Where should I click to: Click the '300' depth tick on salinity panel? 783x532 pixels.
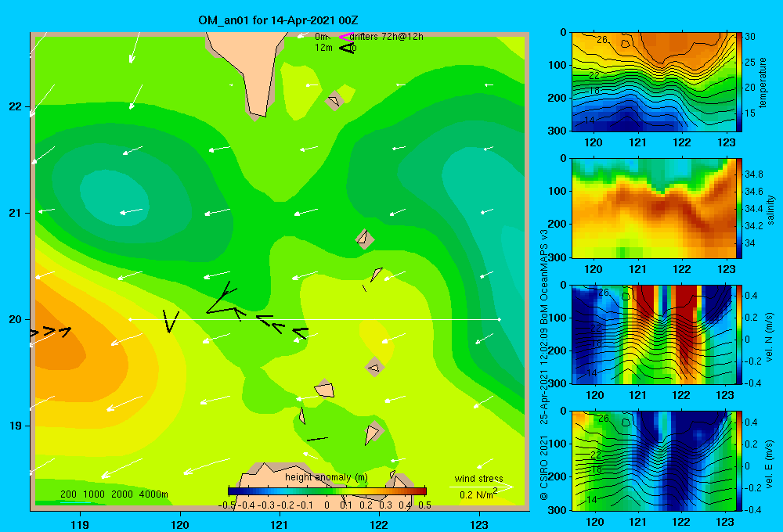click(559, 257)
